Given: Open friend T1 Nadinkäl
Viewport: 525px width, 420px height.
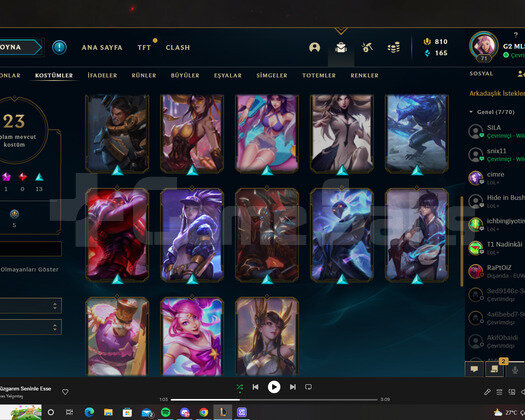Looking at the screenshot, I should [497, 248].
